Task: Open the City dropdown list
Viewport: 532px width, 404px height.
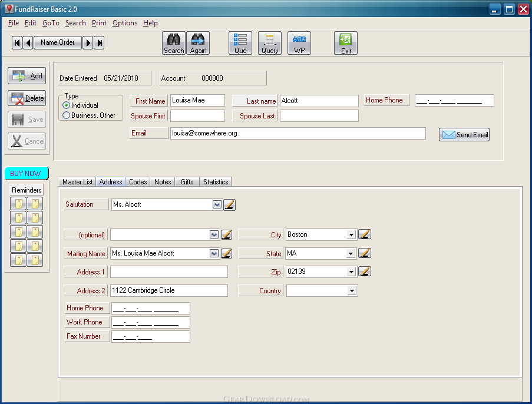Action: click(x=352, y=235)
